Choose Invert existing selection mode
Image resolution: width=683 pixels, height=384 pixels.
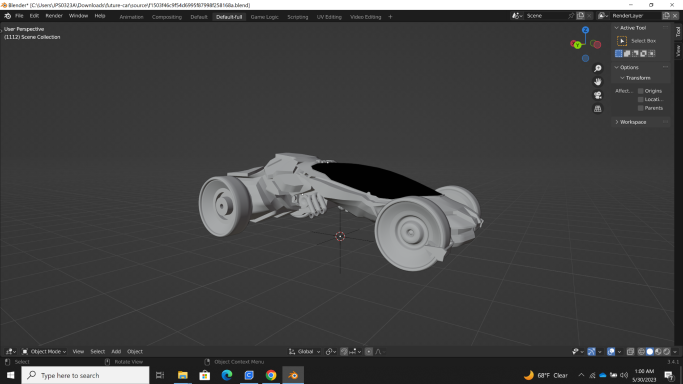tap(643, 54)
